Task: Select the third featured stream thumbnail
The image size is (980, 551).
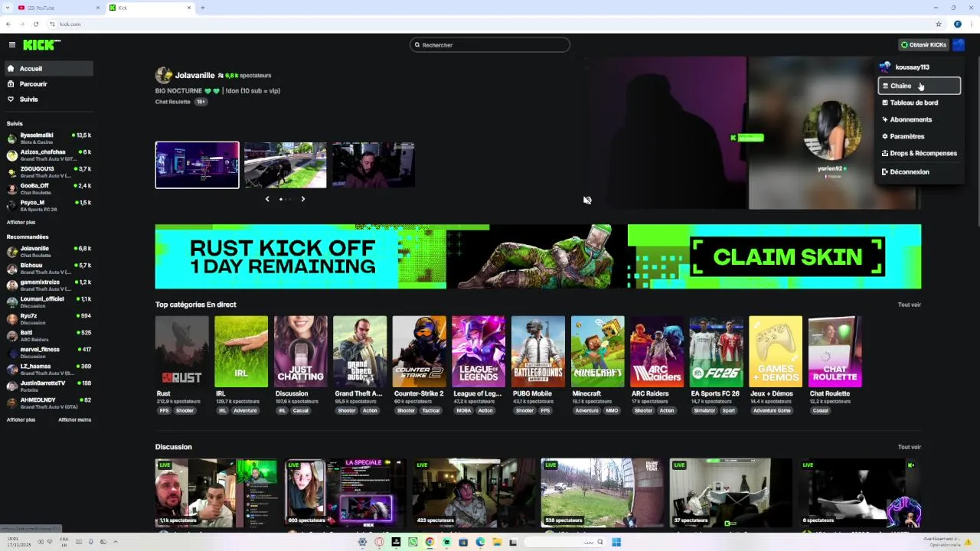Action: click(373, 165)
